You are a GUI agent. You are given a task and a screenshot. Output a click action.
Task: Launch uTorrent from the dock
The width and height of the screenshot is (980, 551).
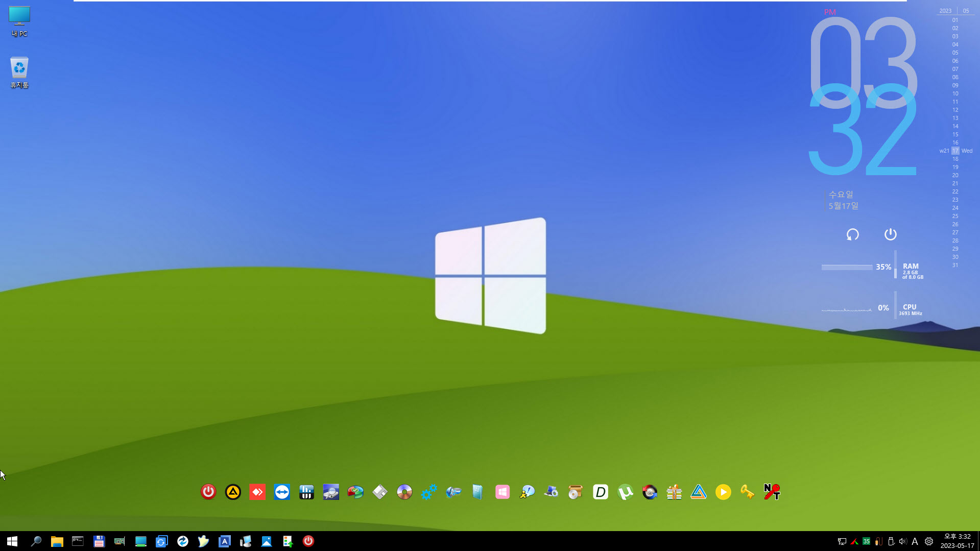coord(625,492)
